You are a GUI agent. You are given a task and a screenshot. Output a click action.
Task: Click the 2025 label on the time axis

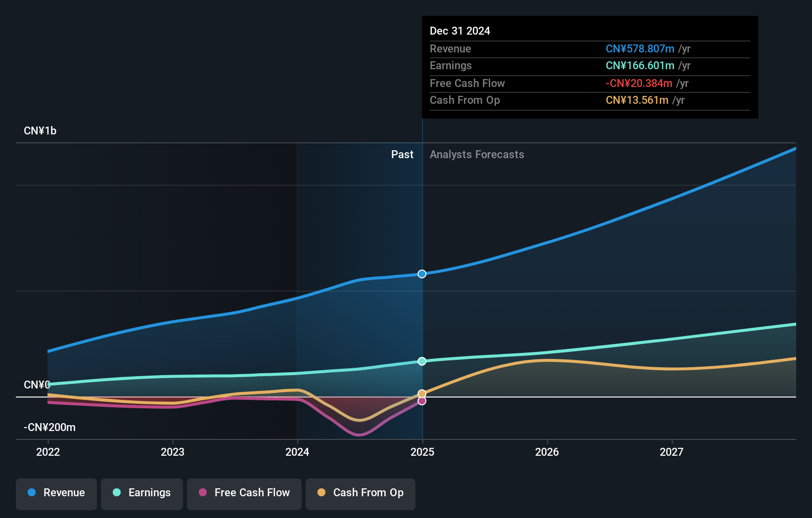422,451
